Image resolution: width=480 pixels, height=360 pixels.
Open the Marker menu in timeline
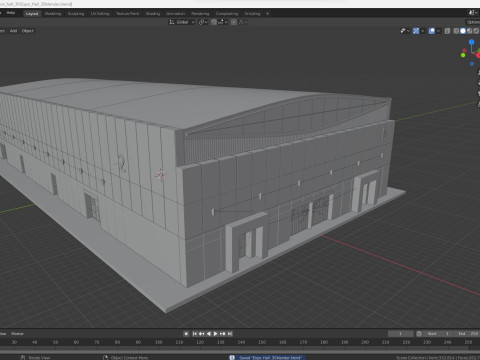coord(17,334)
